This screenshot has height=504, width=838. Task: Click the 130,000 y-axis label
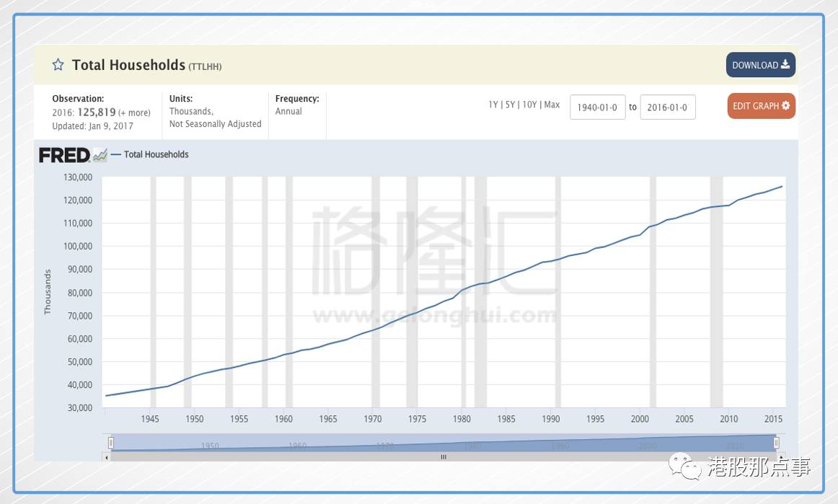pyautogui.click(x=78, y=177)
